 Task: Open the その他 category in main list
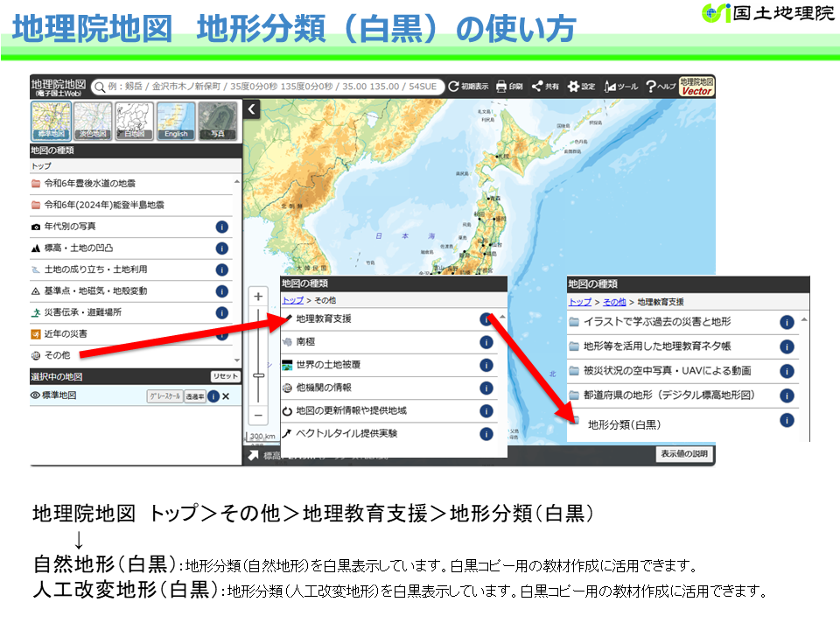[131, 355]
